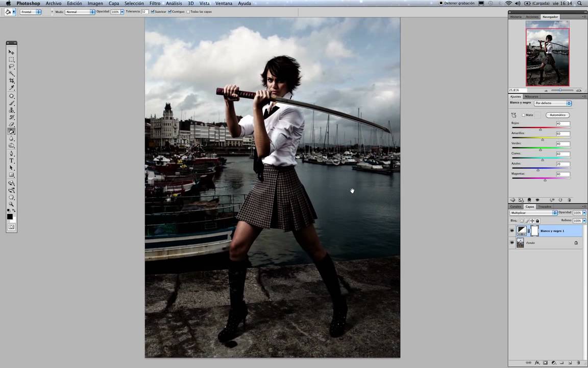
Task: Toggle lock transparent pixels button
Action: (522, 221)
